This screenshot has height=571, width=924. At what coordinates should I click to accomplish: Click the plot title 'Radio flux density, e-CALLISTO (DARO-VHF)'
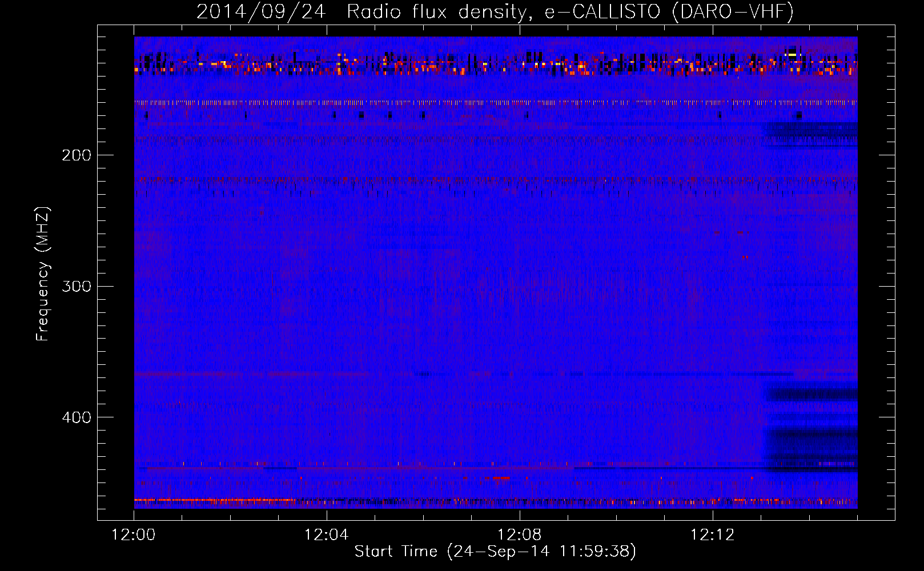coord(570,12)
